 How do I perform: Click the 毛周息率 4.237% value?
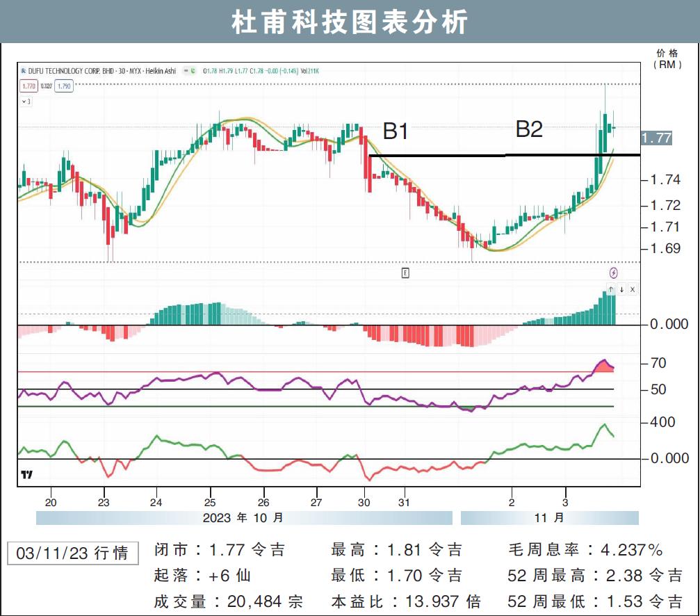(x=585, y=550)
